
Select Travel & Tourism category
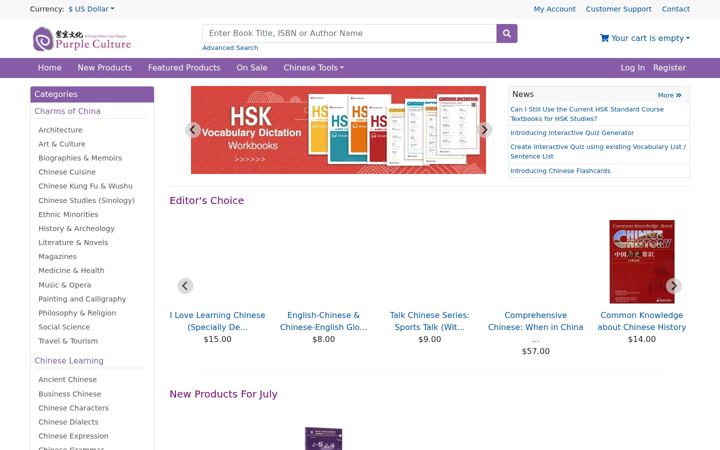coord(68,341)
